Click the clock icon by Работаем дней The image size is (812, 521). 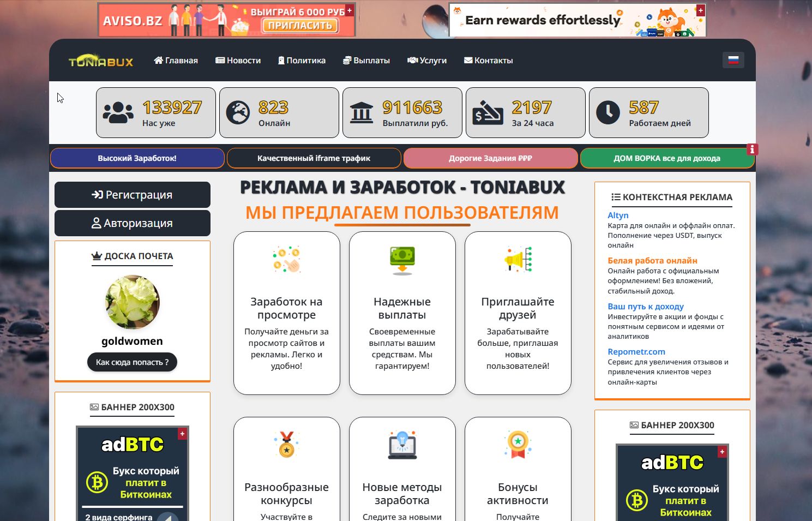click(x=608, y=113)
